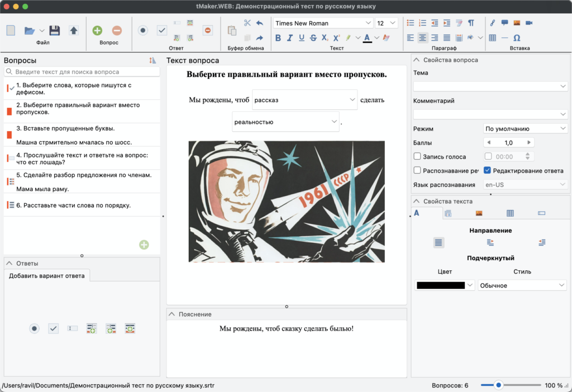Underline the selected text
Viewport: 572px width, 392px height.
tap(301, 38)
